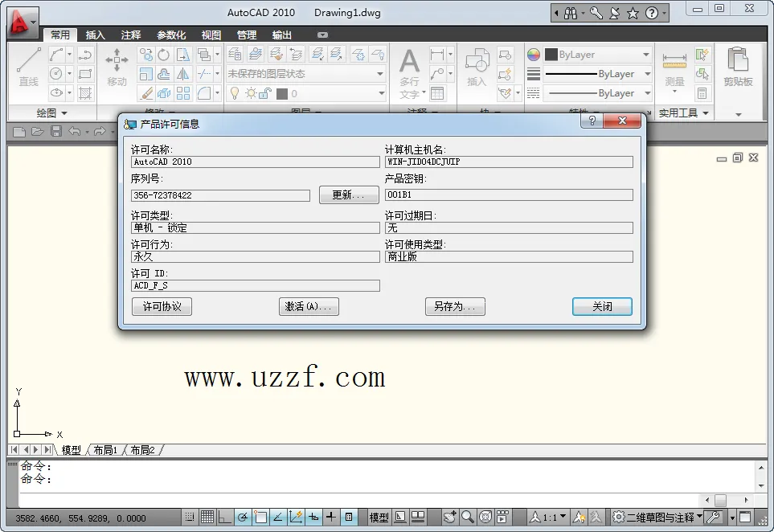Click the Clipboard (剪贴板) paste icon

point(737,60)
